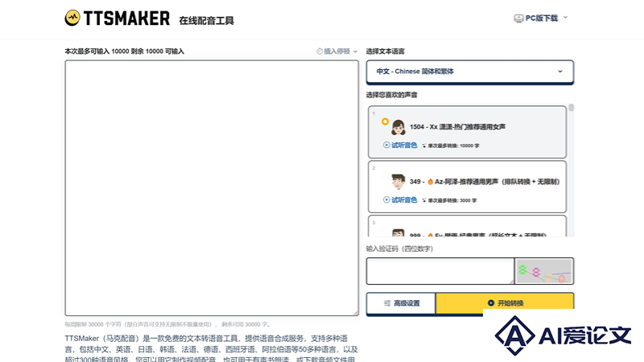Click the PC monitor download icon

518,19
